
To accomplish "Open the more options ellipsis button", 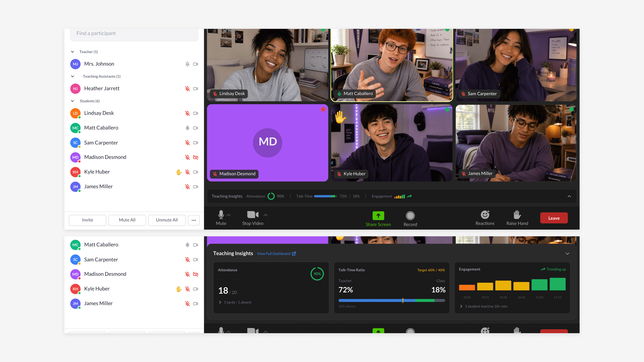I will tap(194, 220).
